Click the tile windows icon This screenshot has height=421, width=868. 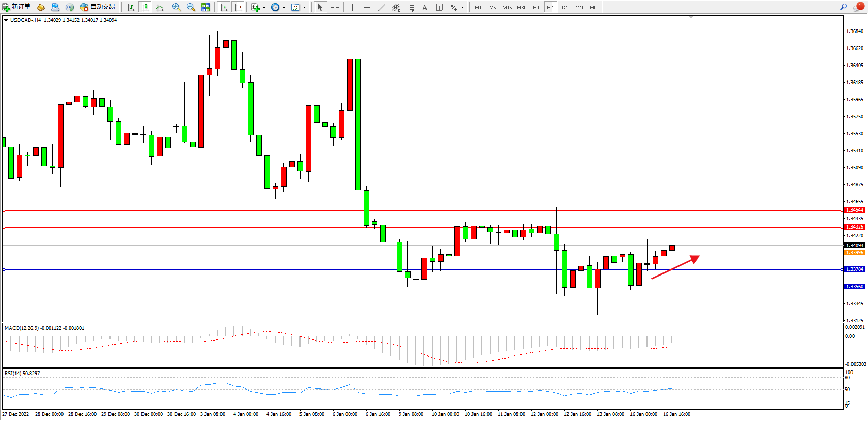206,7
